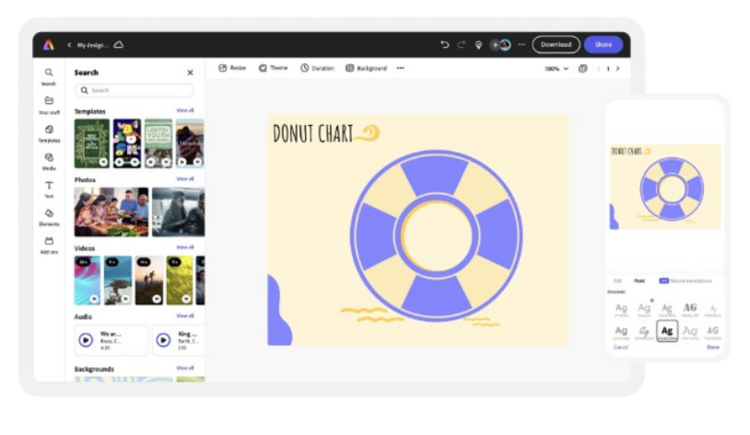The height and width of the screenshot is (435, 750).
Task: Redo the last action
Action: 461,45
